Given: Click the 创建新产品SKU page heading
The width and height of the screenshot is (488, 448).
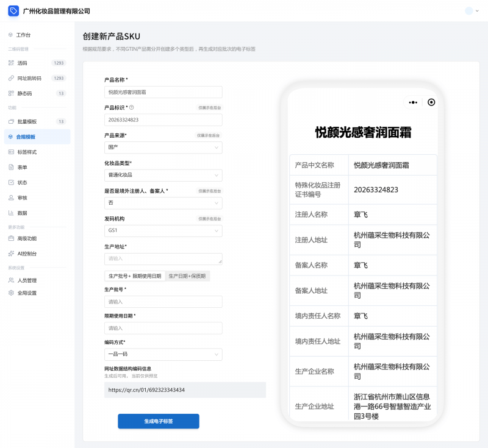Looking at the screenshot, I should pyautogui.click(x=112, y=37).
